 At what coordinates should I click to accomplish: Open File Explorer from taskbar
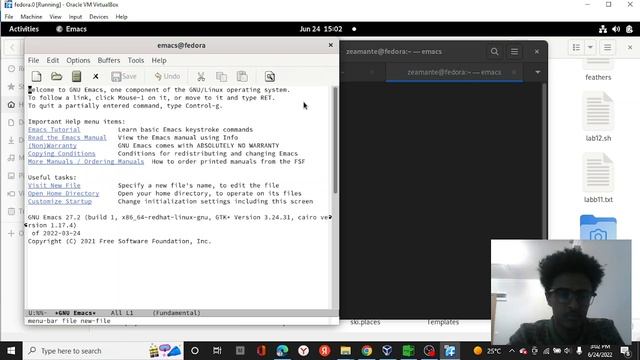point(345,351)
